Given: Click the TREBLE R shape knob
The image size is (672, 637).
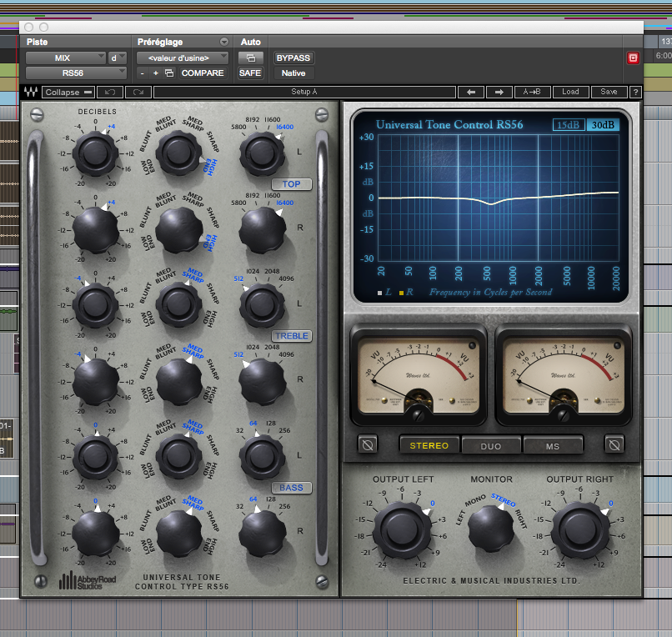Looking at the screenshot, I should point(178,382).
